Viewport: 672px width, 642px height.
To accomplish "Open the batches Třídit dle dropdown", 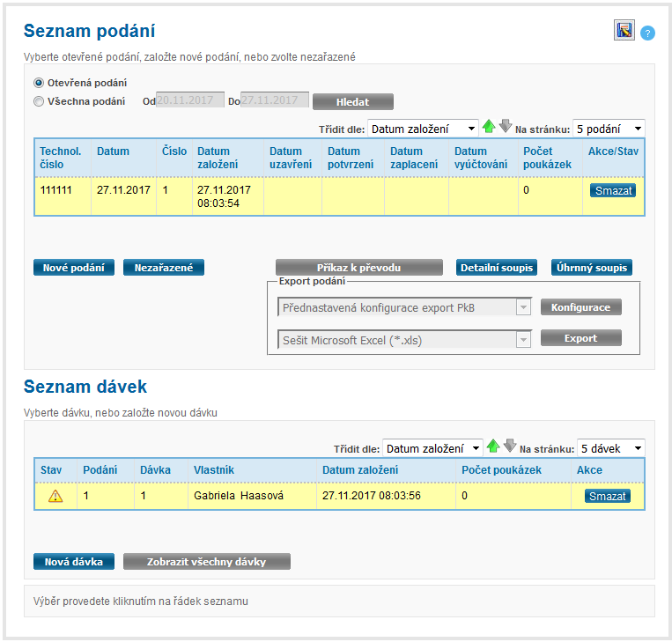I will [432, 448].
